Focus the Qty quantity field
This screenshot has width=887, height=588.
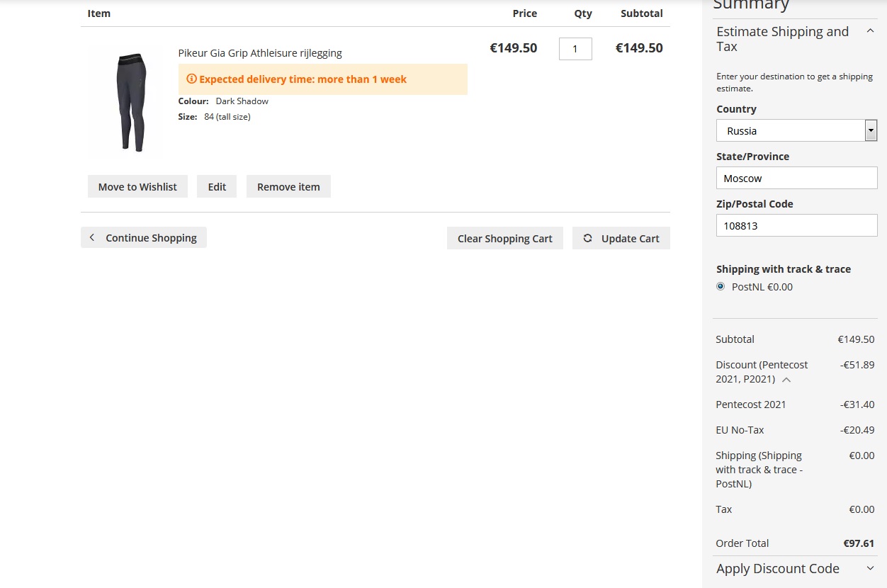(x=575, y=49)
